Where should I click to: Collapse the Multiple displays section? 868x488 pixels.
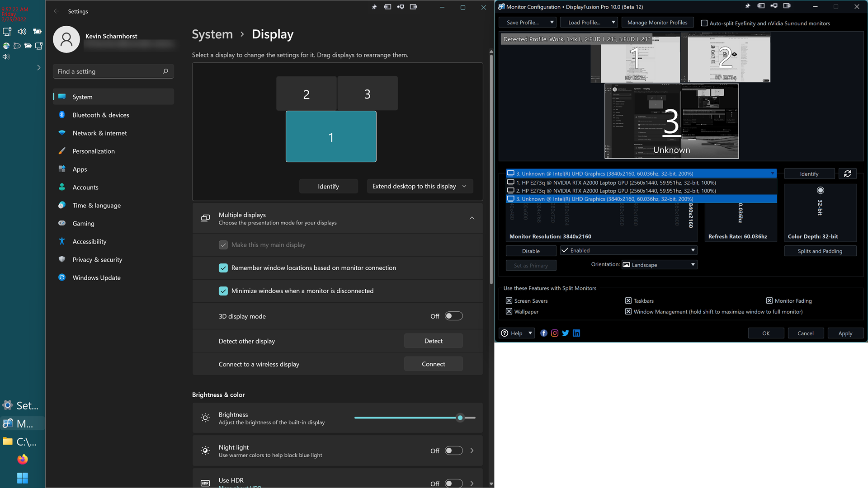pyautogui.click(x=472, y=218)
